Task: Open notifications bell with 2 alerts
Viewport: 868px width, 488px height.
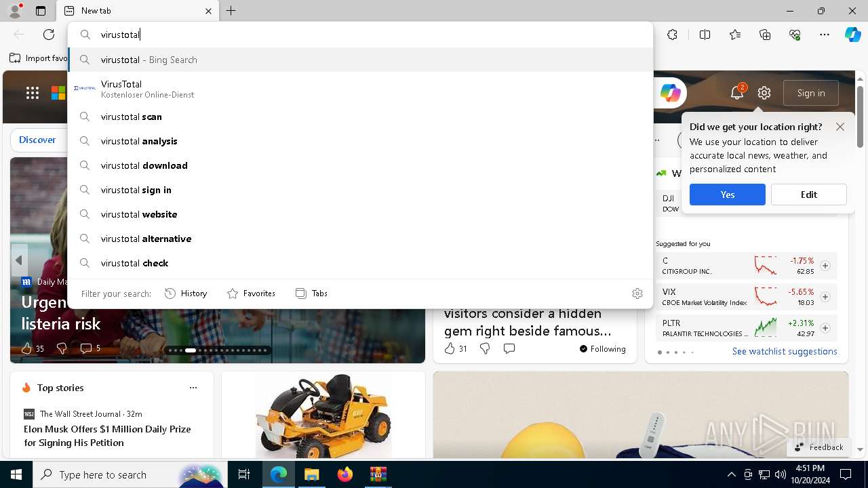Action: point(737,93)
